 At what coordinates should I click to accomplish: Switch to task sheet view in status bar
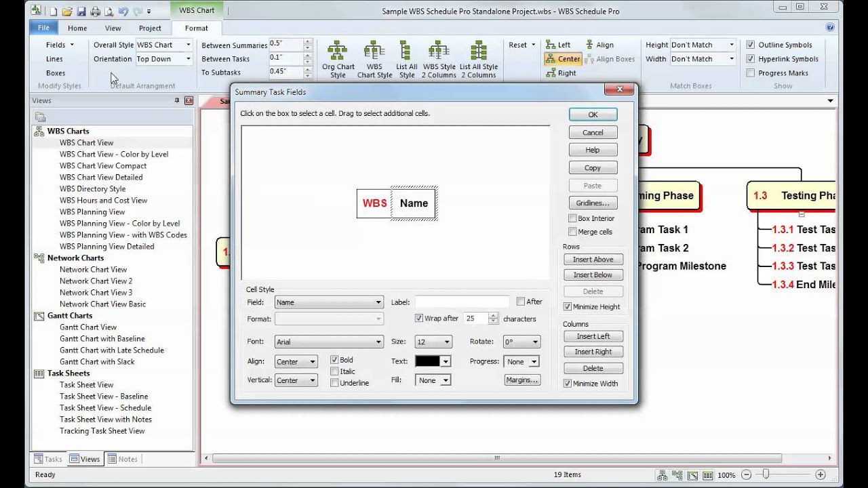(x=708, y=475)
